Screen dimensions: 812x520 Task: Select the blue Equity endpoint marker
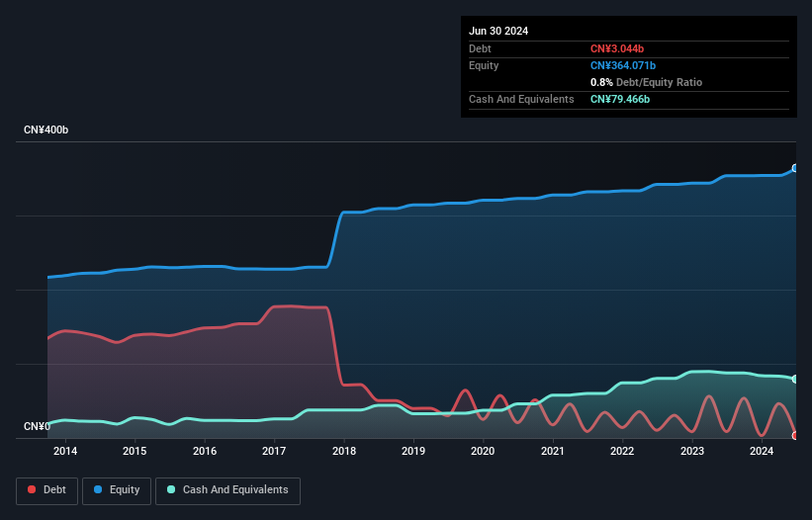[795, 168]
